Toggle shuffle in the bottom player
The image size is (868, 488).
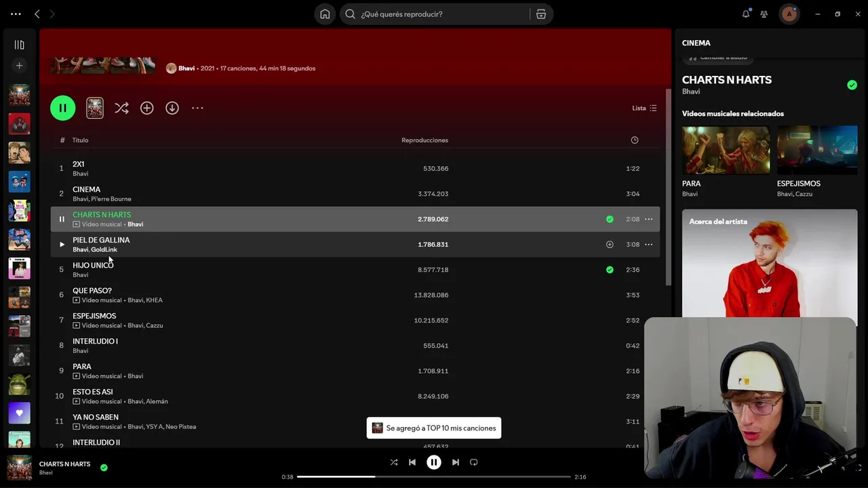tap(394, 462)
